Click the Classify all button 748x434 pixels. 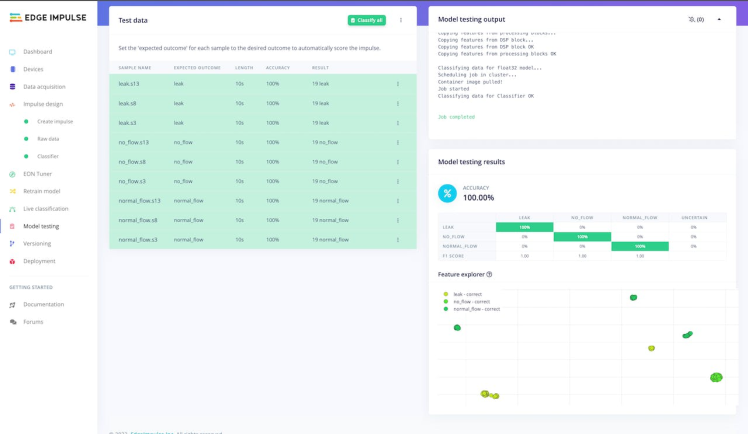366,20
